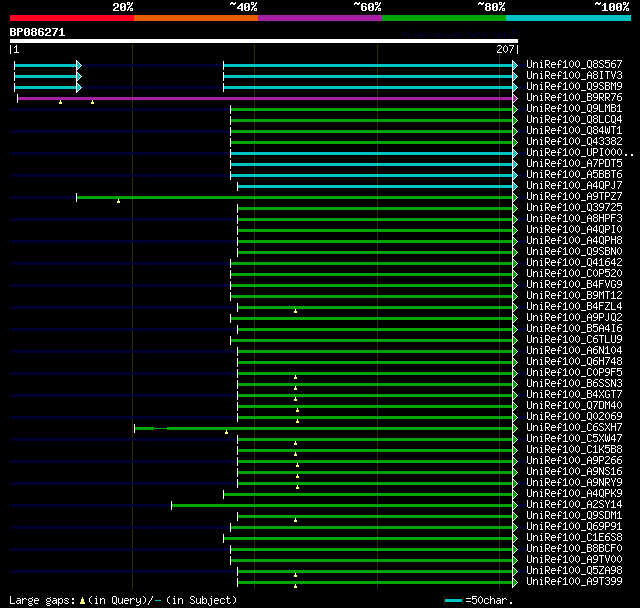Image resolution: width=640 pixels, height=608 pixels.
Task: Open the UniRef100_A8ITV3 hit
Action: 574,75
